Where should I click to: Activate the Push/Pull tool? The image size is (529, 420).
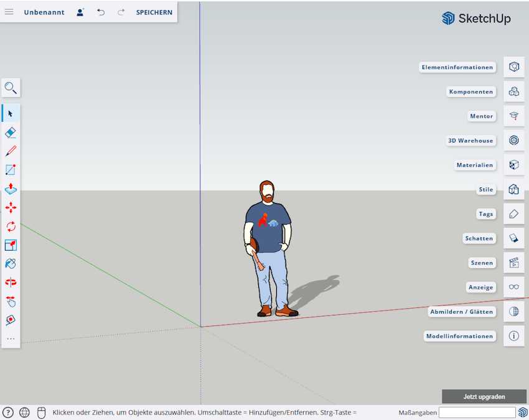pyautogui.click(x=10, y=189)
